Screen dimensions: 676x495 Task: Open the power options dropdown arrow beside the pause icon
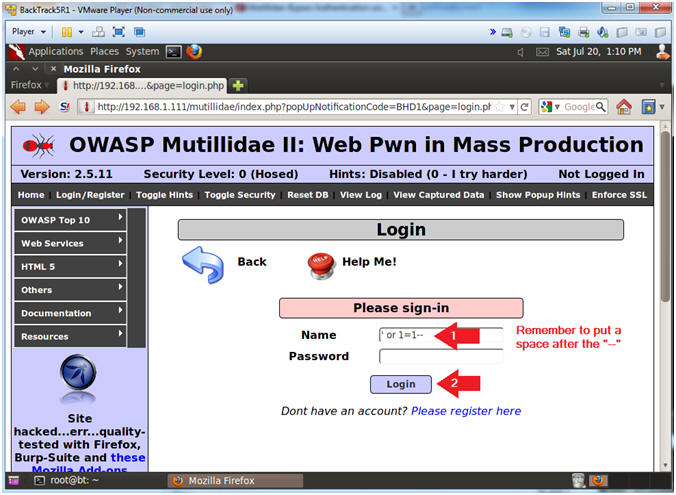(81, 32)
